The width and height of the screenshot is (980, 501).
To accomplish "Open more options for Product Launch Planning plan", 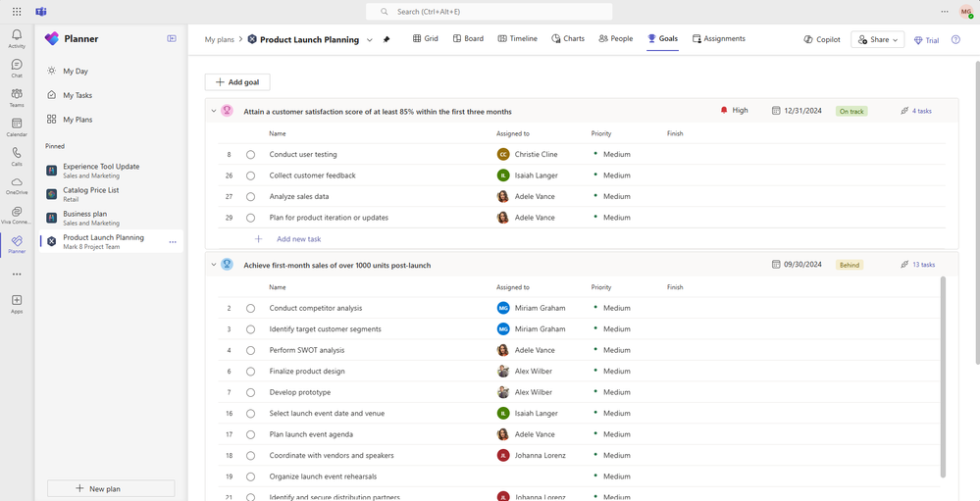I will click(173, 242).
